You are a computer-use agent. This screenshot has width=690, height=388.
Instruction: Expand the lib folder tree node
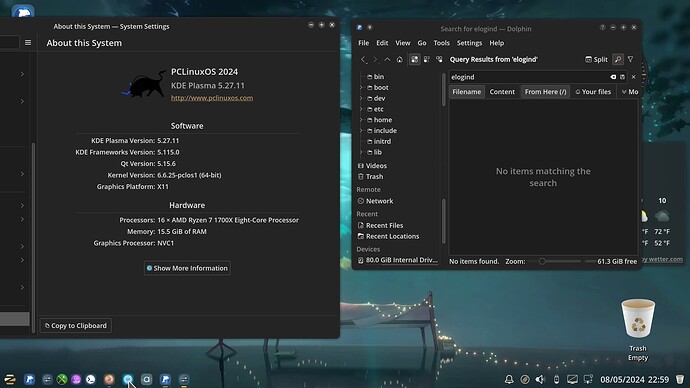point(361,152)
